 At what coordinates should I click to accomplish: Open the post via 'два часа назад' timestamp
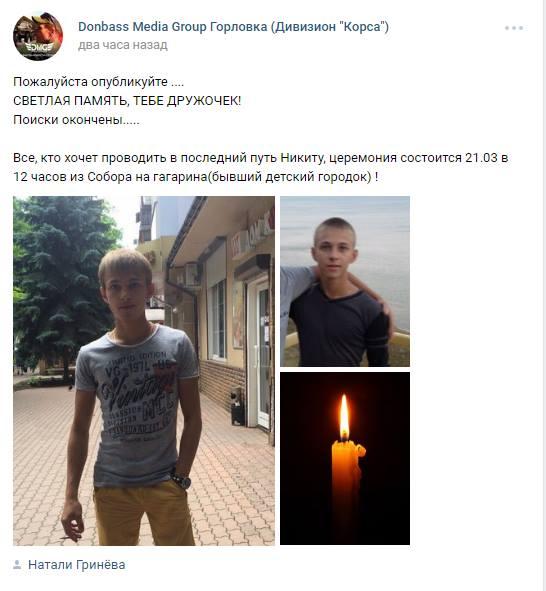click(123, 45)
